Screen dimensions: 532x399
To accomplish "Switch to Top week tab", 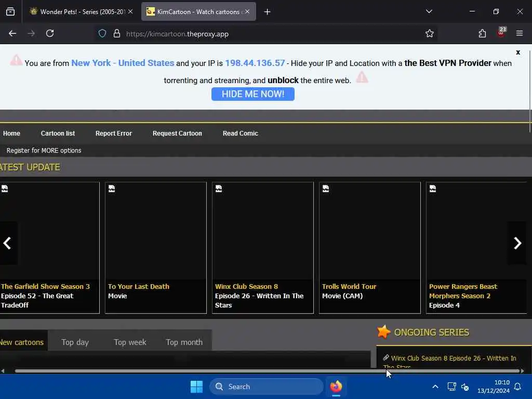I will tap(130, 342).
